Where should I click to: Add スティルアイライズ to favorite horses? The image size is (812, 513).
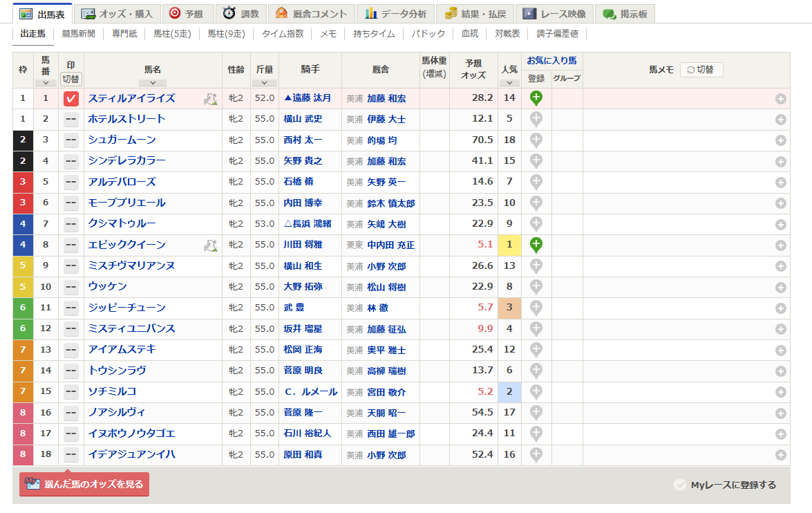pyautogui.click(x=536, y=98)
